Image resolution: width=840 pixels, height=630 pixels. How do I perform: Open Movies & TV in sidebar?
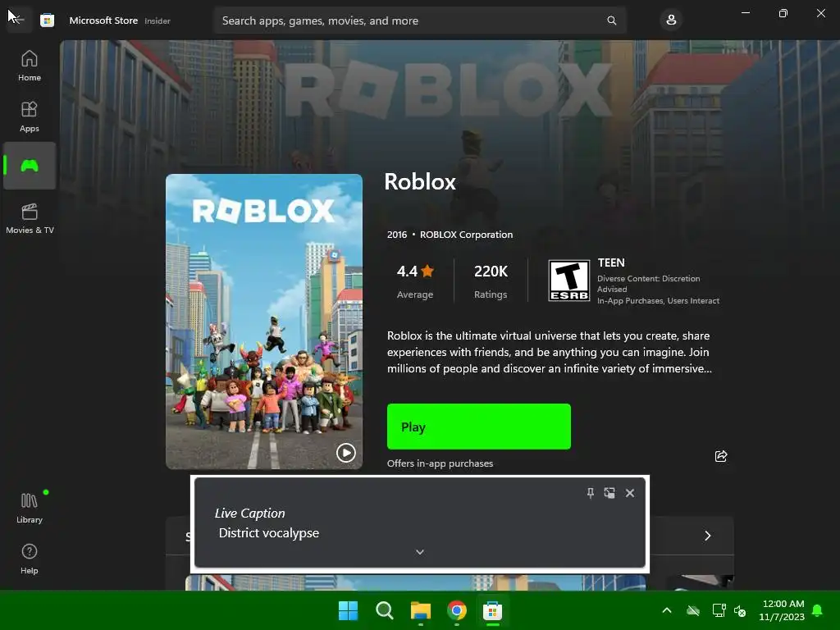coord(30,218)
